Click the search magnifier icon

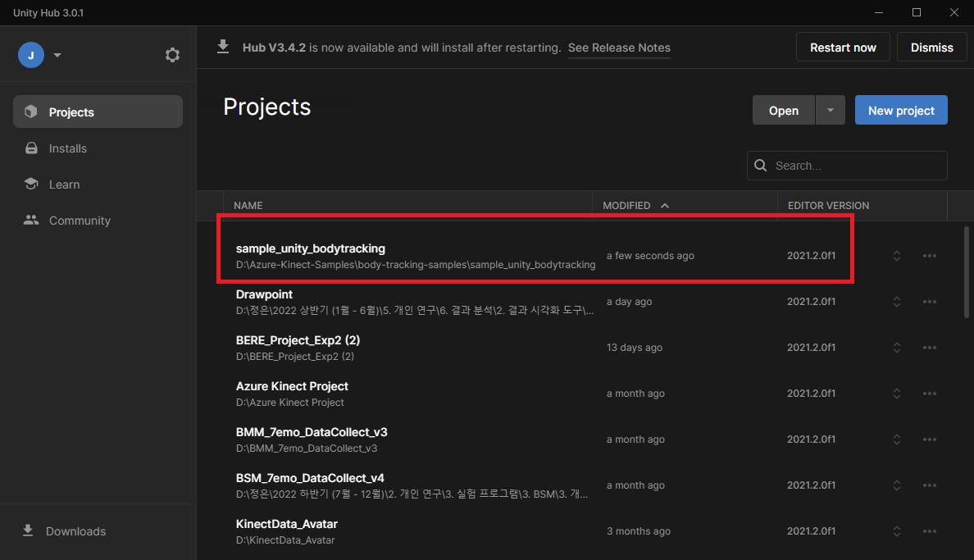[x=760, y=166]
